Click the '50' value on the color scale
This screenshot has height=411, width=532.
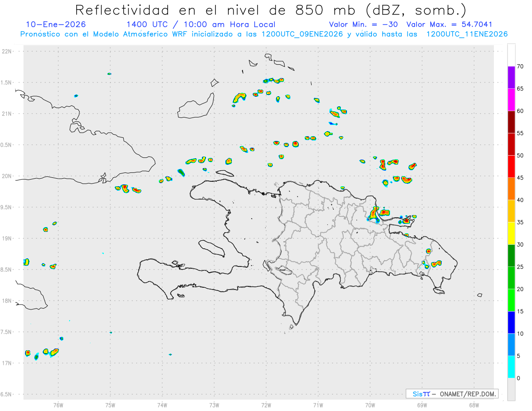coord(520,156)
